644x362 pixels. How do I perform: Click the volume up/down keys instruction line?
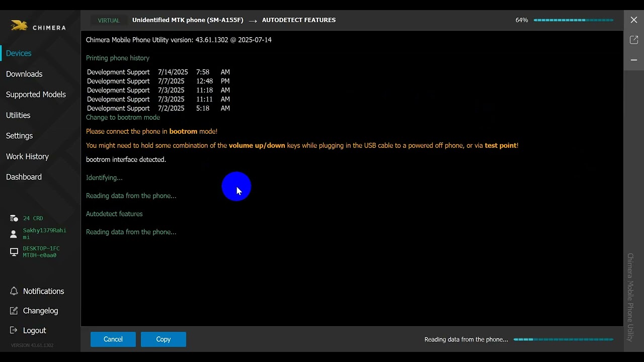coord(302,145)
